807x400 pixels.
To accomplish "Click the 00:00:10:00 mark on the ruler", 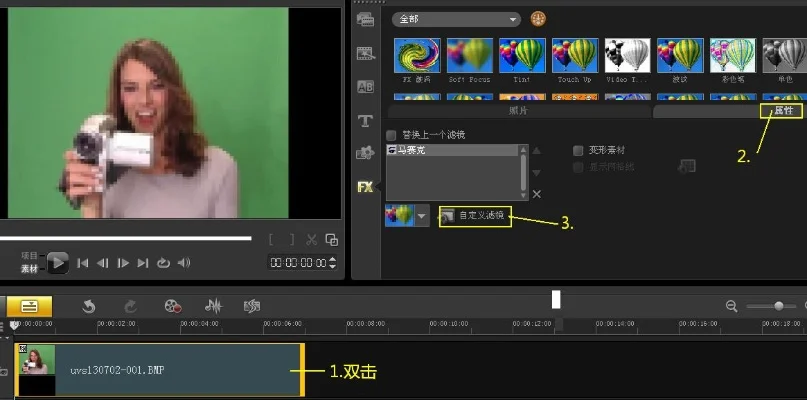I will click(x=448, y=324).
